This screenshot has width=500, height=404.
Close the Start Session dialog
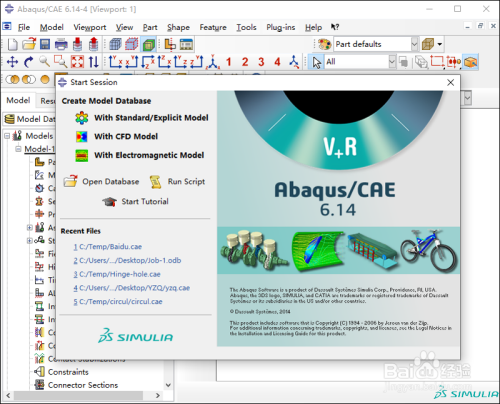click(x=450, y=82)
